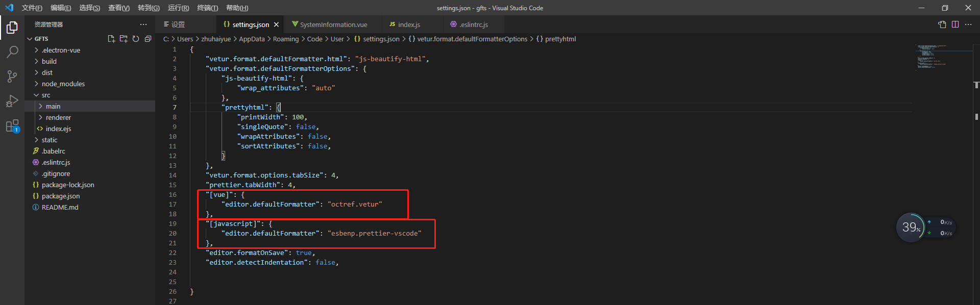The height and width of the screenshot is (305, 980).
Task: Open the Search view in activity bar
Action: (x=12, y=52)
